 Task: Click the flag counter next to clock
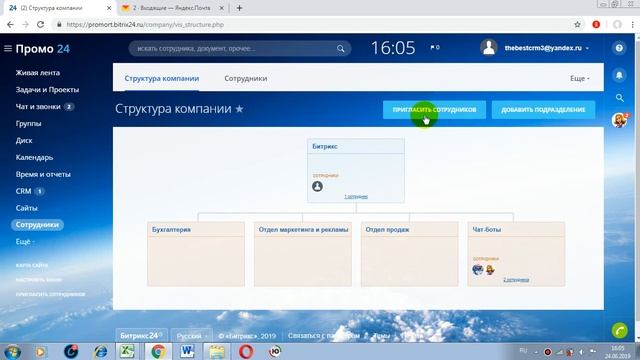(x=435, y=47)
